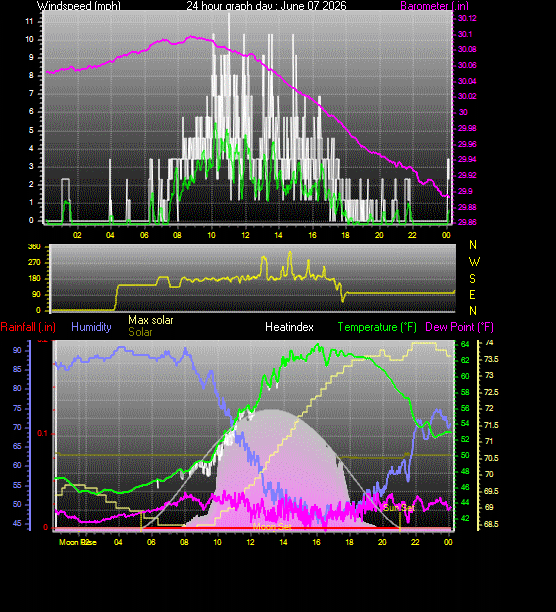Select the 11 mph windspeed axis value

click(29, 21)
